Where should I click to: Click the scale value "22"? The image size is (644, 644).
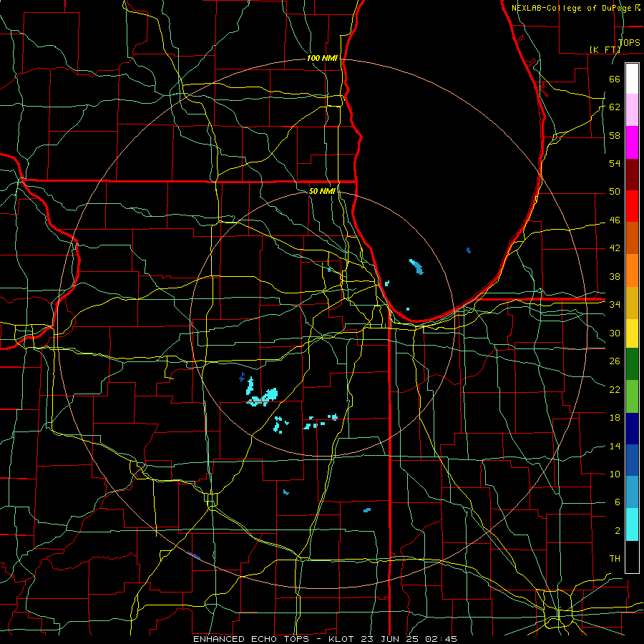coord(615,389)
